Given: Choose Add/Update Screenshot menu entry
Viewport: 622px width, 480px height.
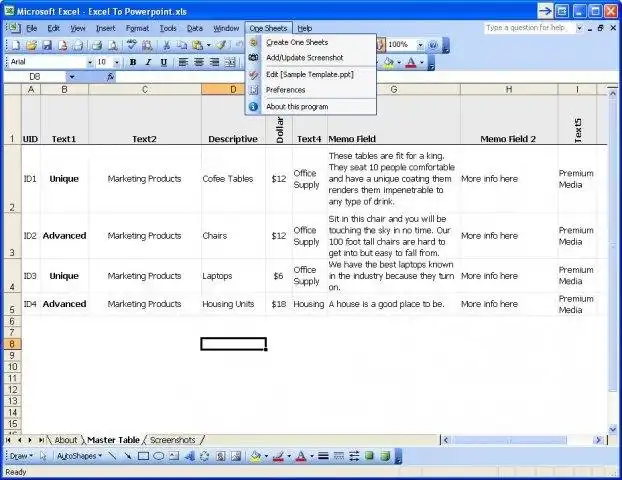Looking at the screenshot, I should tap(311, 58).
